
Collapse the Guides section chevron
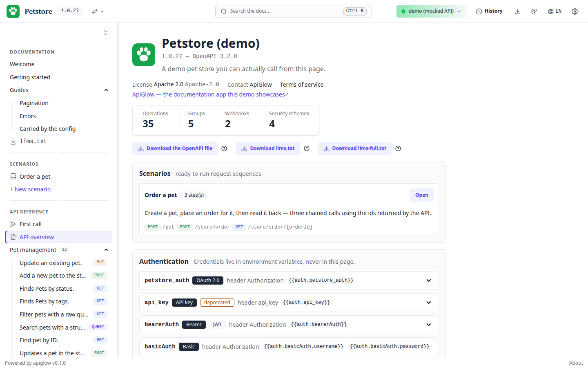click(106, 90)
